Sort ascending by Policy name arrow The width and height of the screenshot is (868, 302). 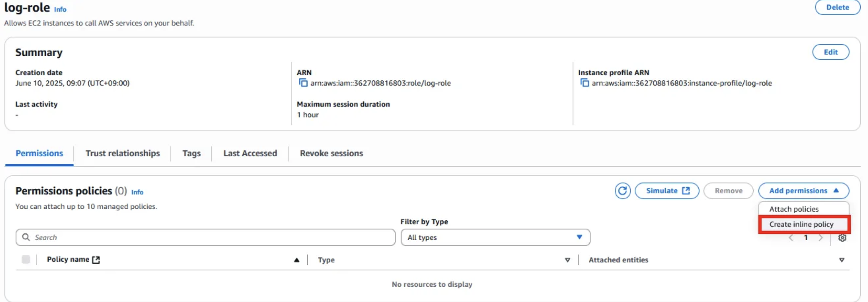coord(296,260)
